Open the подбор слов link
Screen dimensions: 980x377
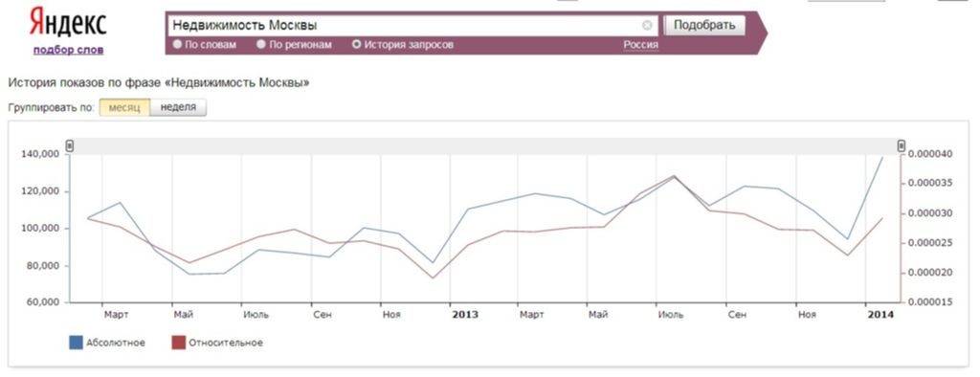[68, 50]
